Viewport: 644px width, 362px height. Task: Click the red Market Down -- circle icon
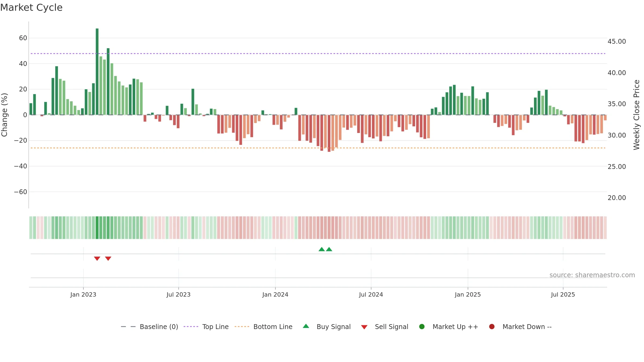pos(492,327)
